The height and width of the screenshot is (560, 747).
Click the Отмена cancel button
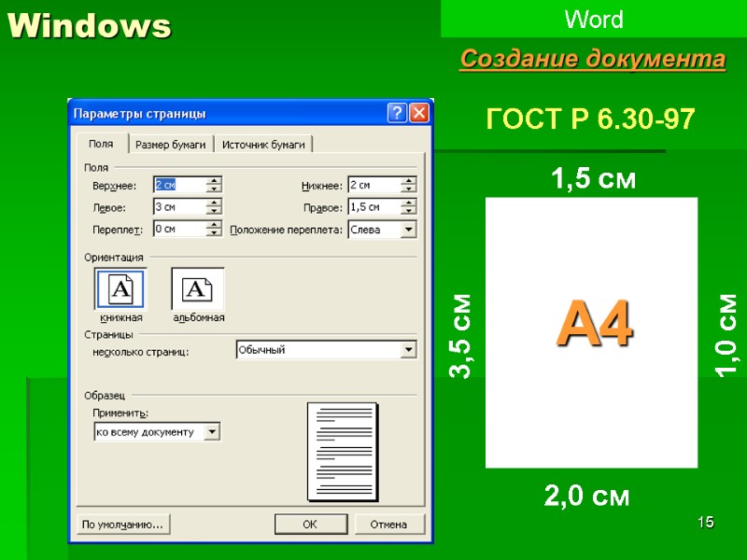(389, 525)
